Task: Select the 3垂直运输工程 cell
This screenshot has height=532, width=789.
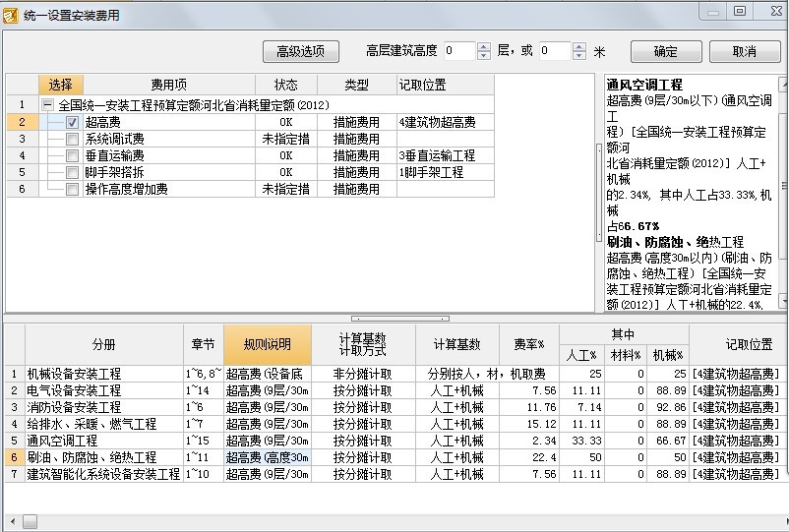Action: point(446,155)
